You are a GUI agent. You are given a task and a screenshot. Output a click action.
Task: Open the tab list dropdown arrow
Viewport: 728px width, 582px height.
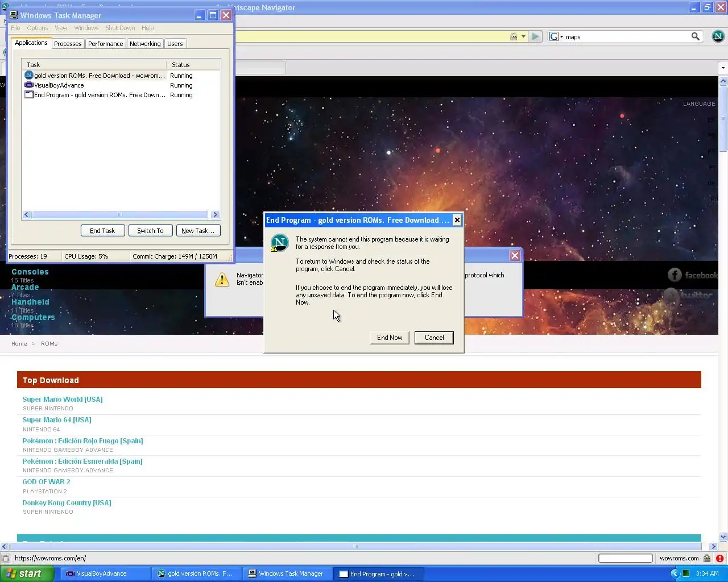coord(723,68)
